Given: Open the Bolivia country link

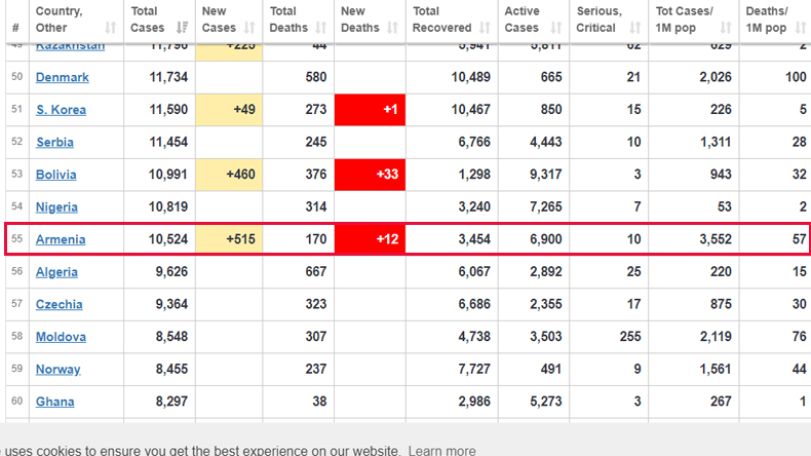Looking at the screenshot, I should [56, 175].
